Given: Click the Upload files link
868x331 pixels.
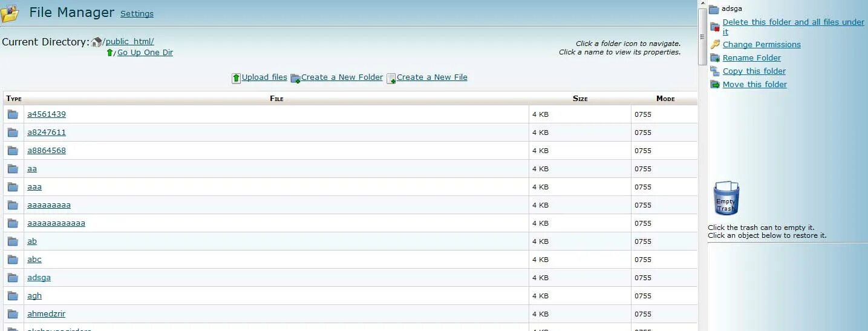Looking at the screenshot, I should pos(264,77).
